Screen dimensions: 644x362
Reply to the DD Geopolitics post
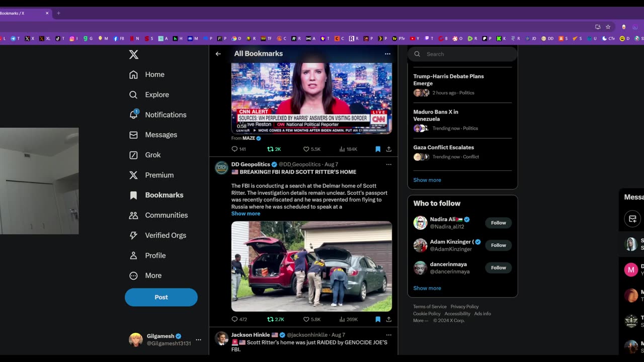239,319
